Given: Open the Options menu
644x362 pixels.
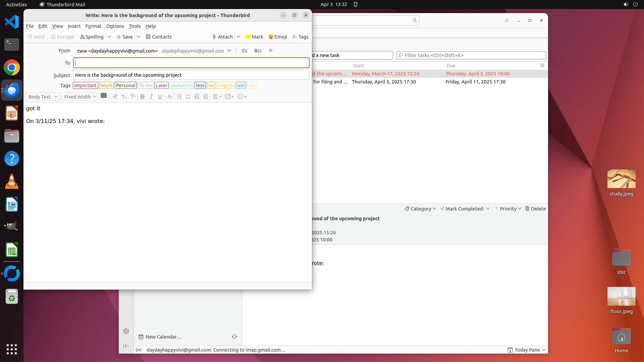Looking at the screenshot, I should (115, 26).
